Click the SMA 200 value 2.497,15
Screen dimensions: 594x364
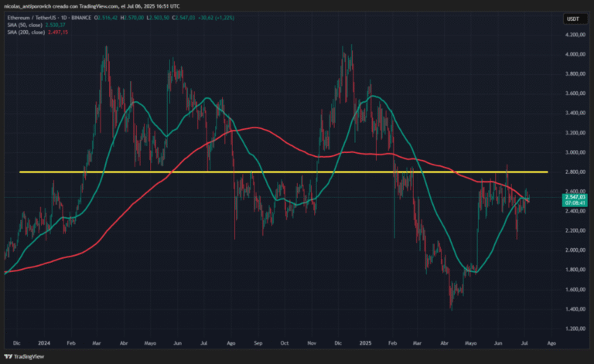tap(58, 32)
